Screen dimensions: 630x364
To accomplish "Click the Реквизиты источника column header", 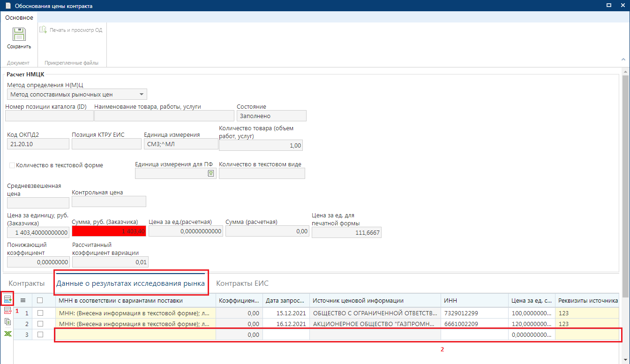I will pyautogui.click(x=588, y=300).
